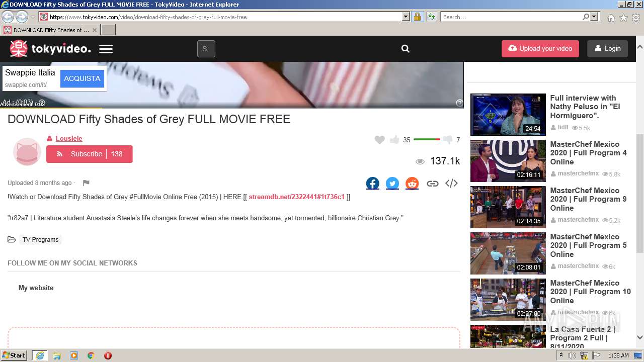Screen dimensions: 644x362
Task: Subscribe to the Louslele channel
Action: coord(89,154)
